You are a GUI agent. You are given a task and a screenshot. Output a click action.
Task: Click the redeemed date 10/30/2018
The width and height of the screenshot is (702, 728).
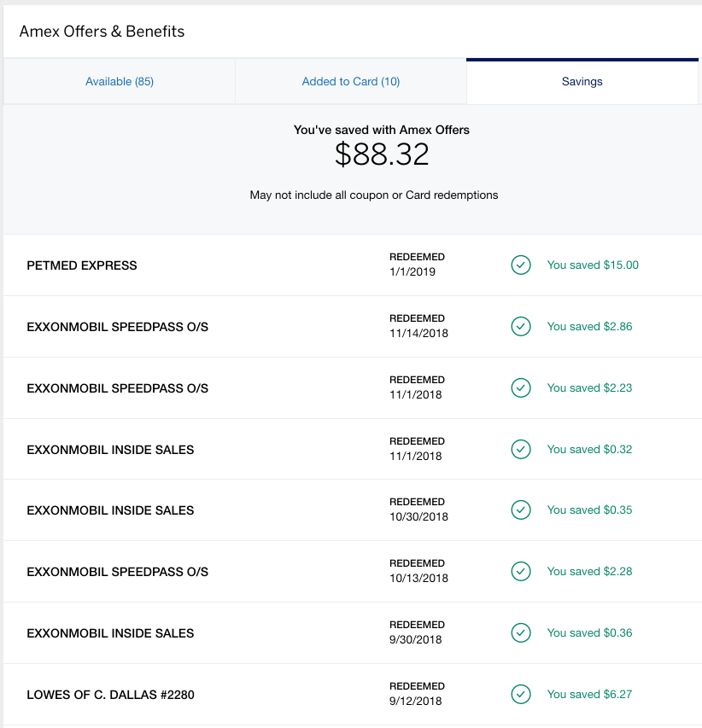pos(418,516)
